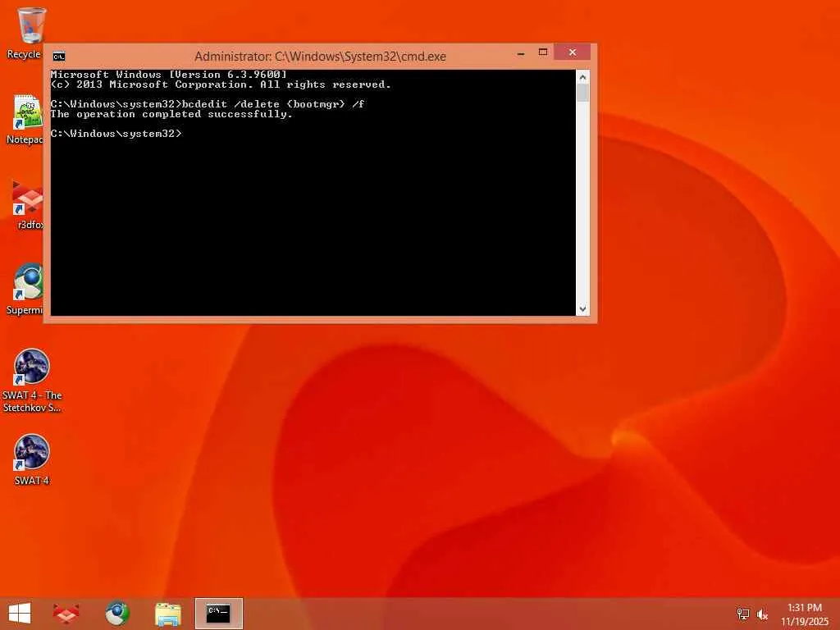The width and height of the screenshot is (840, 630).
Task: Open the taskbar clock showing 1:31 PM
Action: (805, 614)
